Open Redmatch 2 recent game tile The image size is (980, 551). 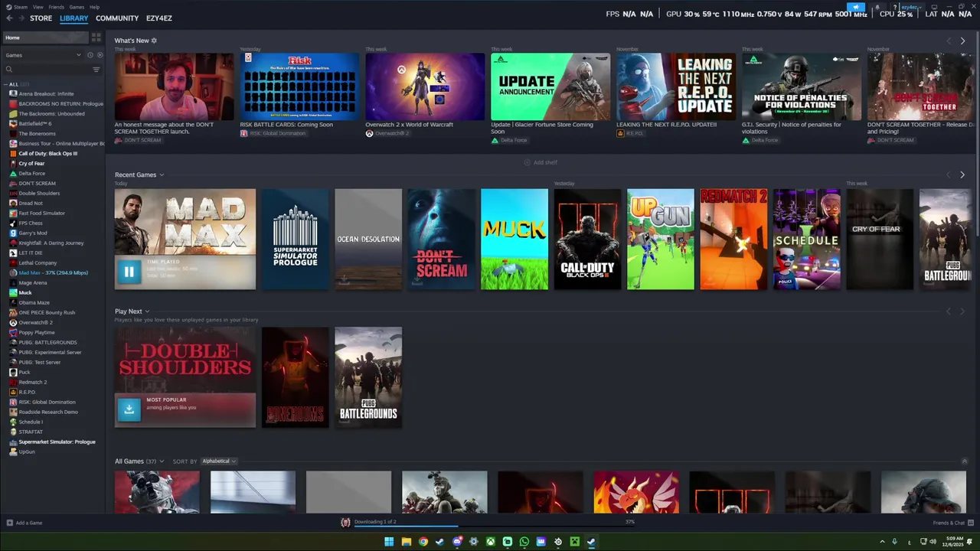click(733, 240)
